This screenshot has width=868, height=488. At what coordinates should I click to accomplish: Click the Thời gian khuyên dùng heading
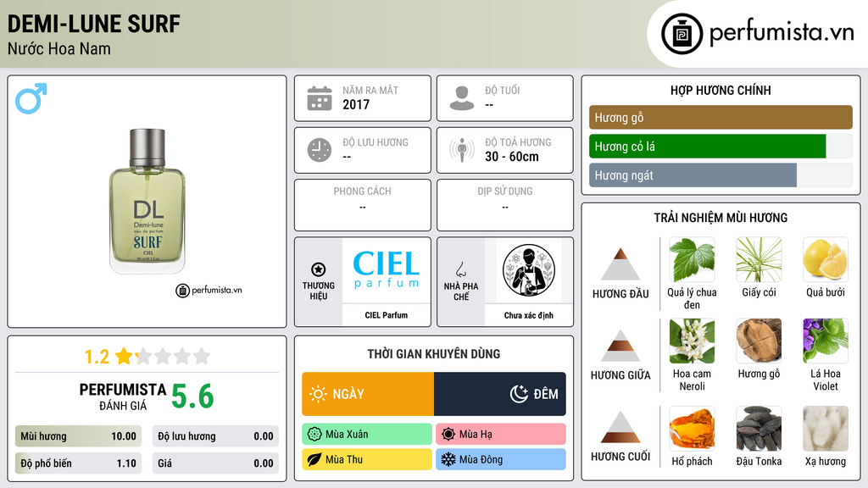(434, 353)
